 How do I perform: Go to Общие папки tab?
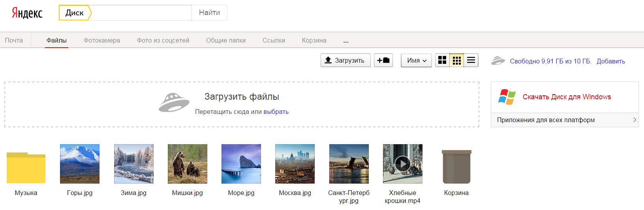pyautogui.click(x=226, y=40)
